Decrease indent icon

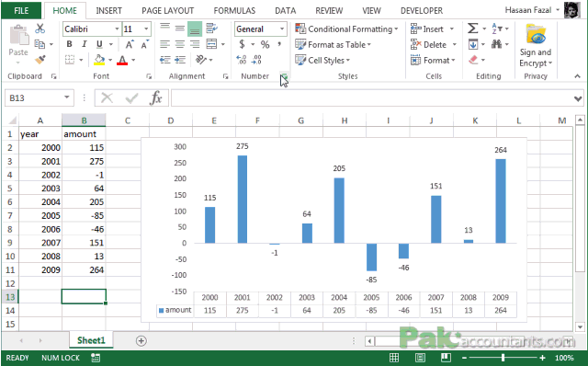[165, 60]
